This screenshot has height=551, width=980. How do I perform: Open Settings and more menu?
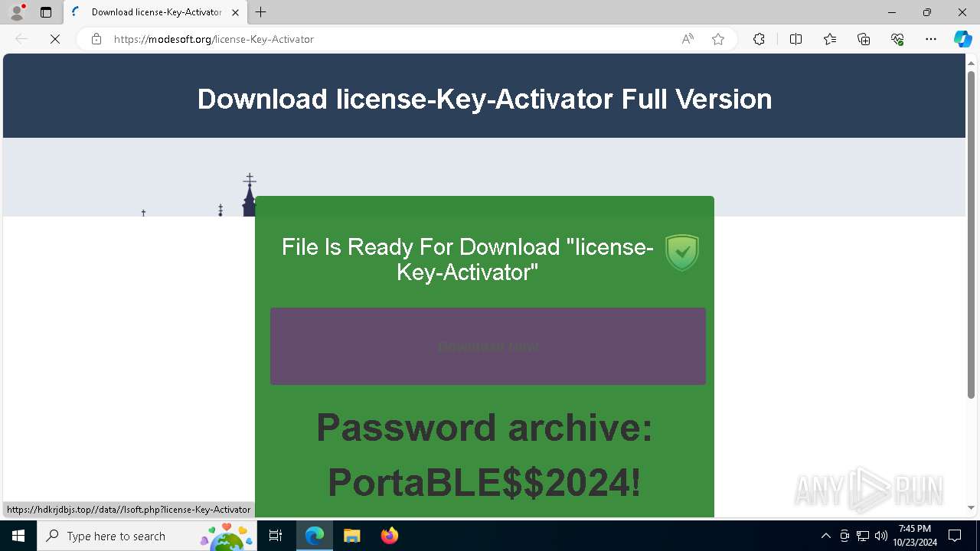click(931, 39)
